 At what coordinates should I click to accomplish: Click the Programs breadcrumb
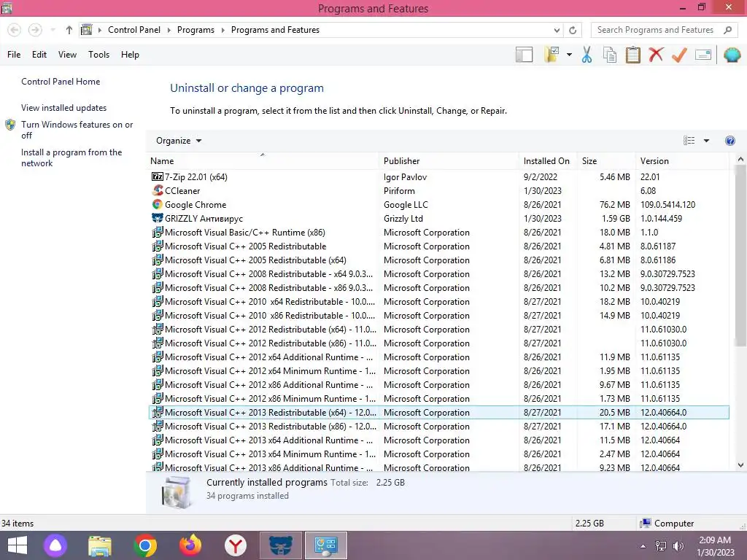pyautogui.click(x=196, y=30)
